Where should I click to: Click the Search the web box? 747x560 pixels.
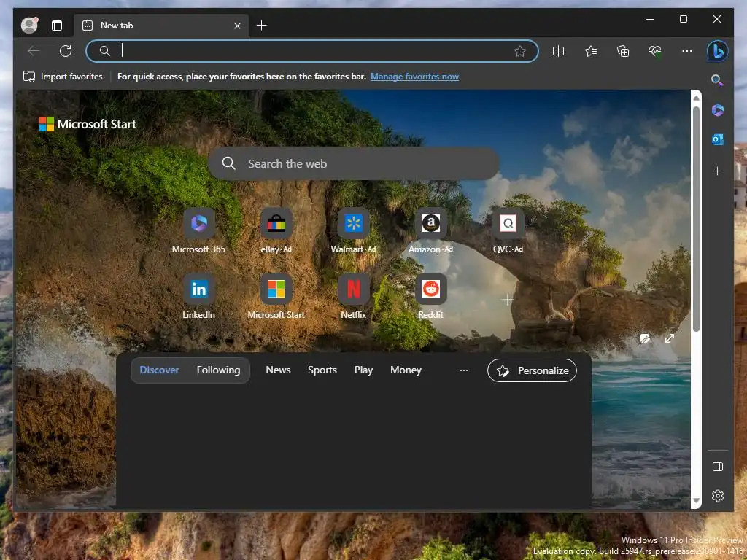[x=354, y=163]
